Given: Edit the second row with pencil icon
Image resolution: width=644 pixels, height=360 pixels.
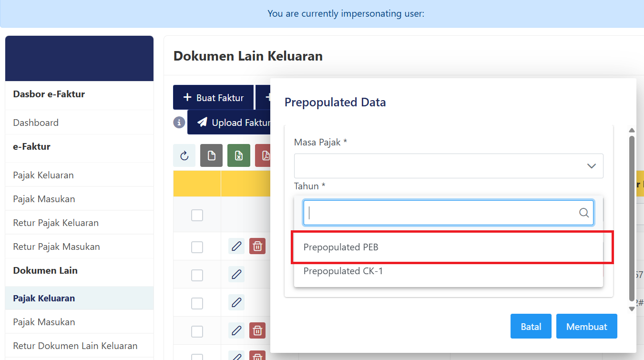Looking at the screenshot, I should [x=236, y=275].
